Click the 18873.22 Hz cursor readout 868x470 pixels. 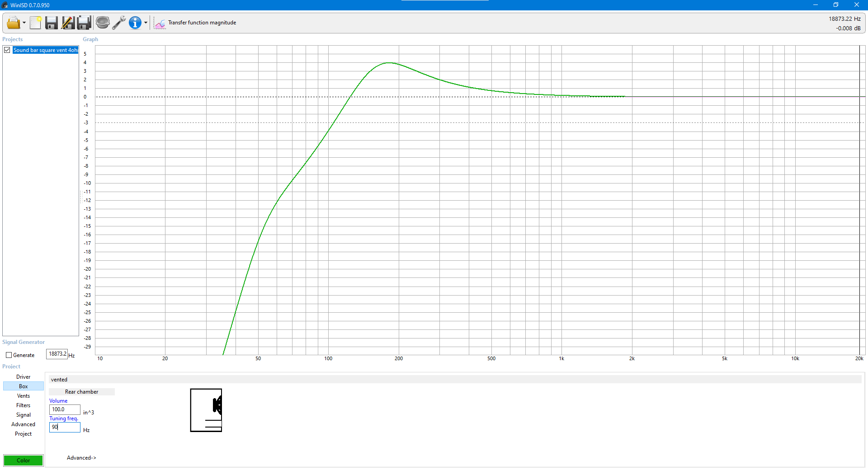tap(844, 19)
